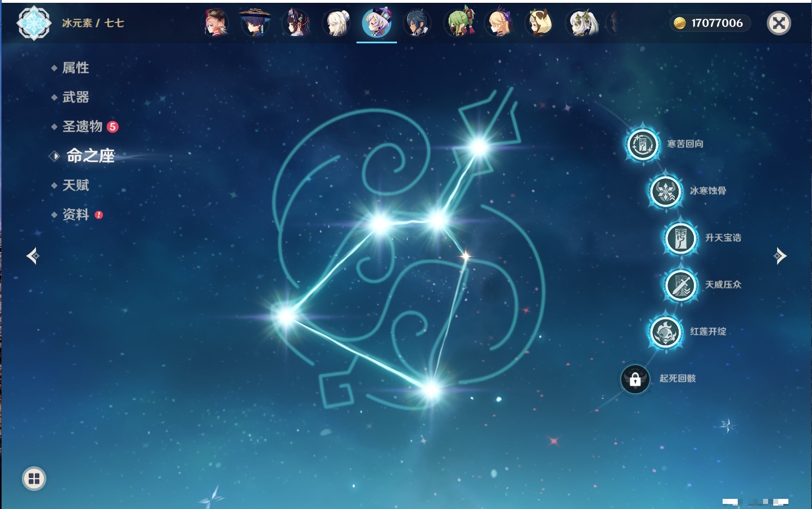Click the gold Mora coin icon
This screenshot has width=812, height=509.
pos(680,23)
